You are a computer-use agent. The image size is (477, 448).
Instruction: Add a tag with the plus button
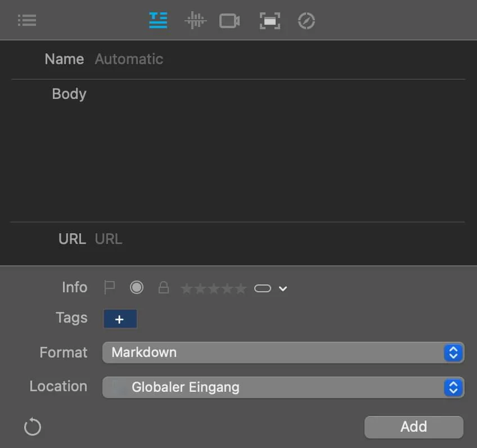(120, 319)
